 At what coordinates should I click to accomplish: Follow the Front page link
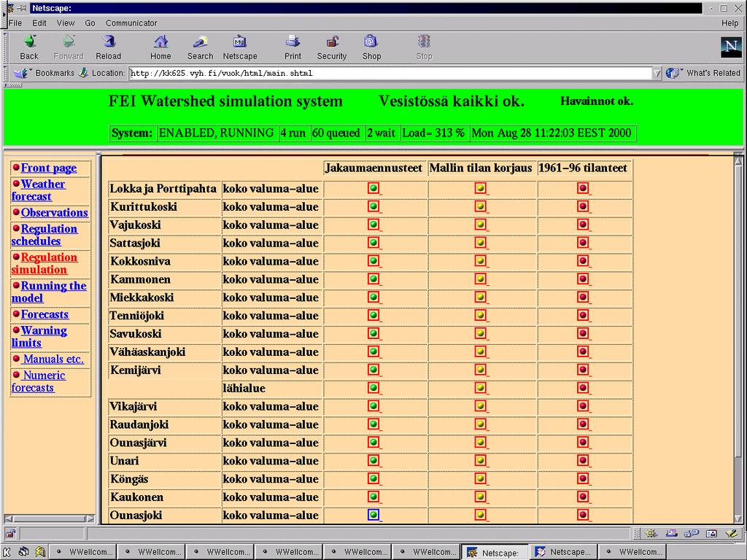[x=49, y=168]
